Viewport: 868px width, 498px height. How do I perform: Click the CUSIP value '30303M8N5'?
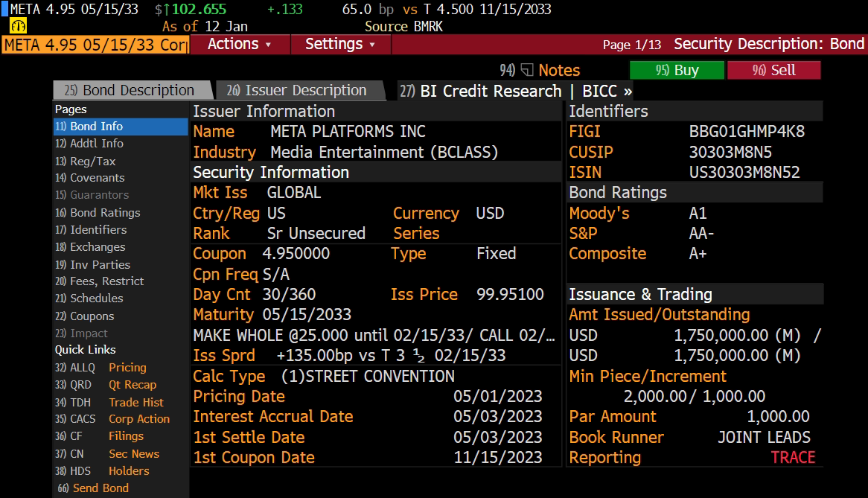[x=730, y=152]
